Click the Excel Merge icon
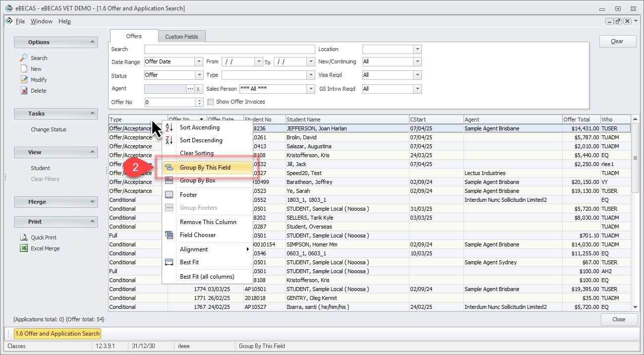Image resolution: width=644 pixels, height=355 pixels. pos(24,248)
